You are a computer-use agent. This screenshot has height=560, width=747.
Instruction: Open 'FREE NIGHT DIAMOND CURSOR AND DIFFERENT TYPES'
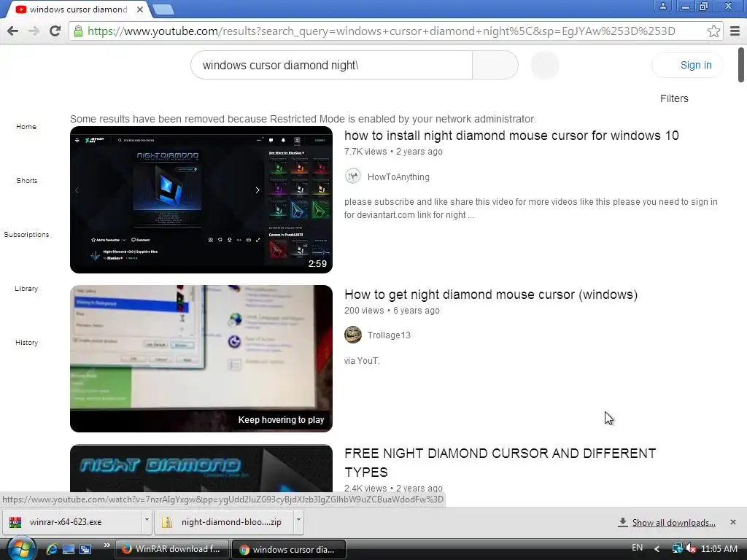(x=500, y=463)
